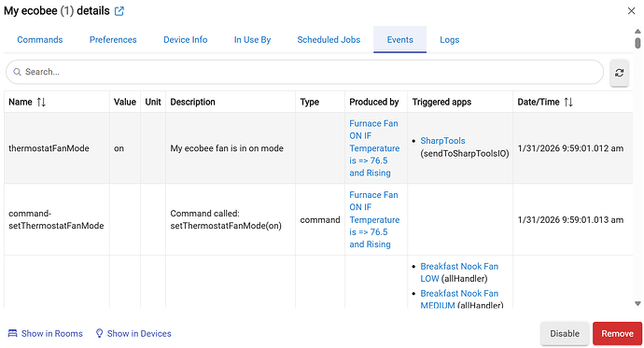Select the Events tab

coord(400,40)
